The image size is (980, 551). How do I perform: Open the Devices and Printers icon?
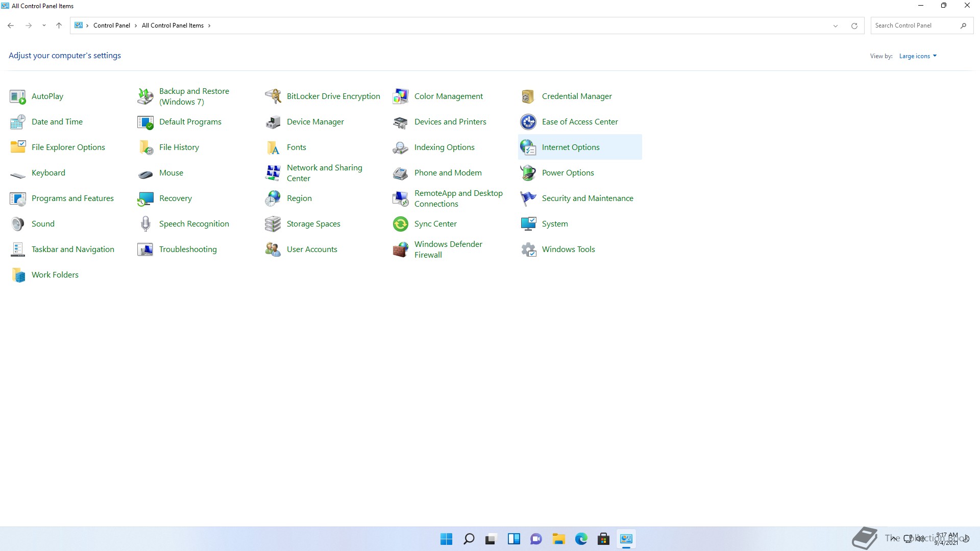[x=401, y=122]
